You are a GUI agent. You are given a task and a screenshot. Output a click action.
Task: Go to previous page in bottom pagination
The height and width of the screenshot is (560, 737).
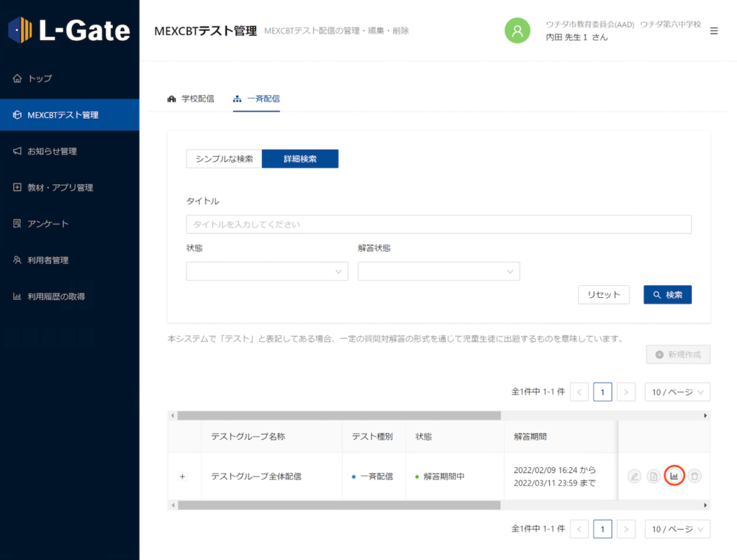(579, 530)
